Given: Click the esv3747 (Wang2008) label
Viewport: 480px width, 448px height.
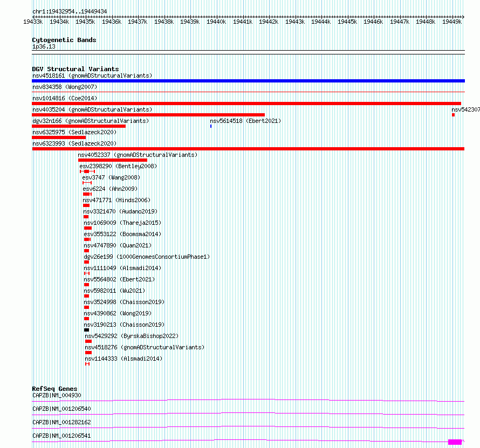Looking at the screenshot, I should pyautogui.click(x=111, y=177).
